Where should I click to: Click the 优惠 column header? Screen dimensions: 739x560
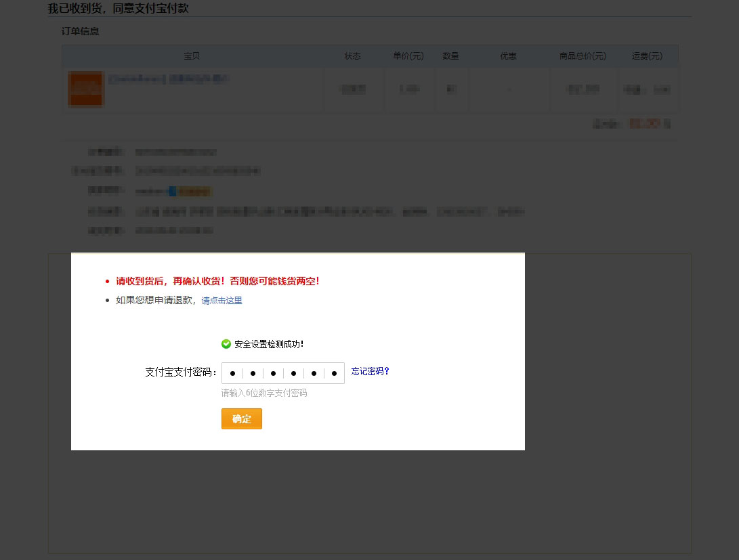point(508,56)
